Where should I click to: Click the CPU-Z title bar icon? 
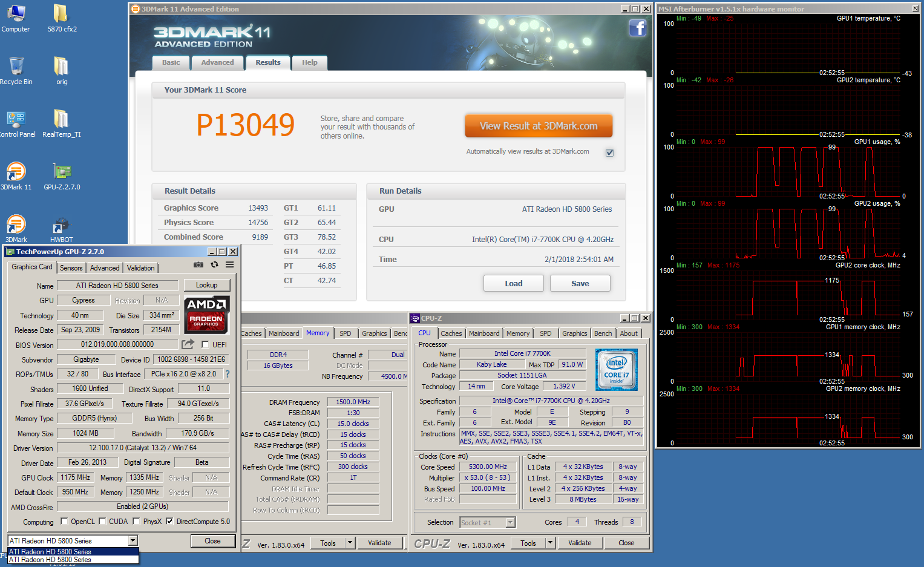(415, 318)
